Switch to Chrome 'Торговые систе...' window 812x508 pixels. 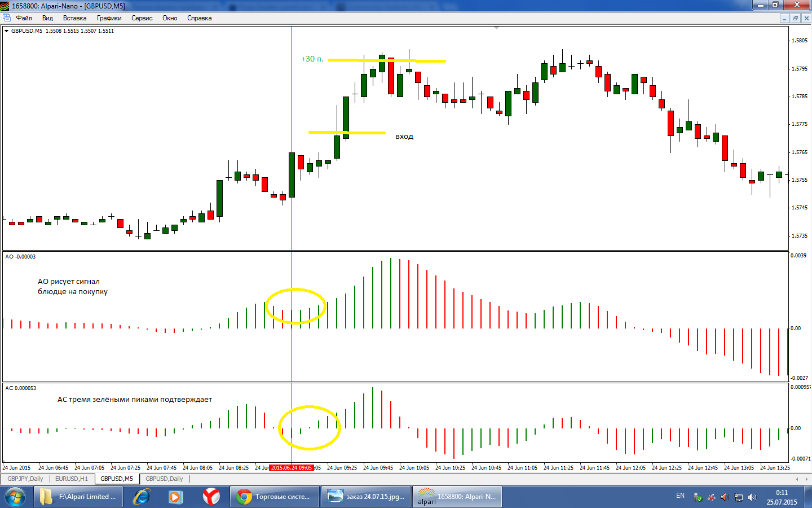275,497
